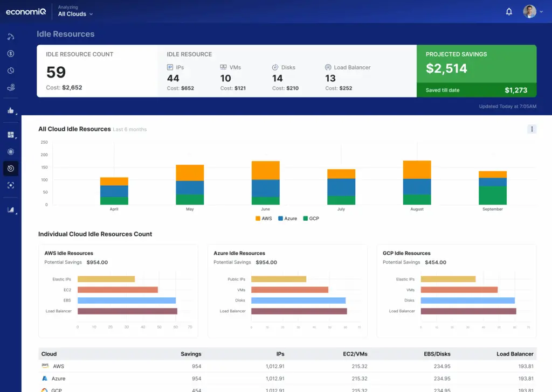The image size is (552, 392).
Task: Click the Projected Savings $2,514 panel
Action: [477, 65]
